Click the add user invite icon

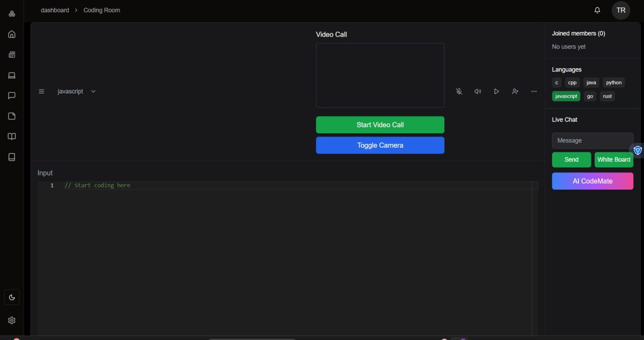515,91
